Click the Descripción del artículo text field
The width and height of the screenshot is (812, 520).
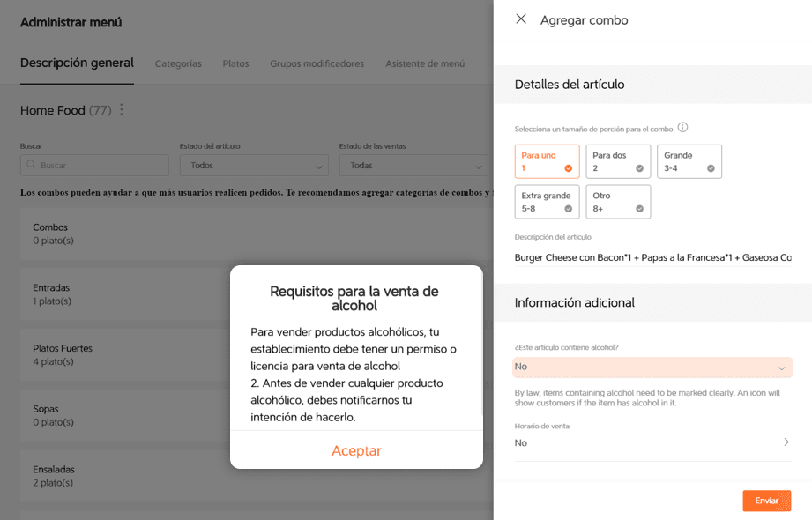(652, 257)
